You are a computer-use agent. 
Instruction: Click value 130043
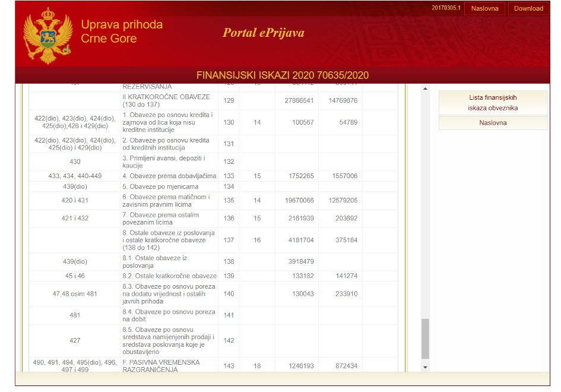click(303, 294)
